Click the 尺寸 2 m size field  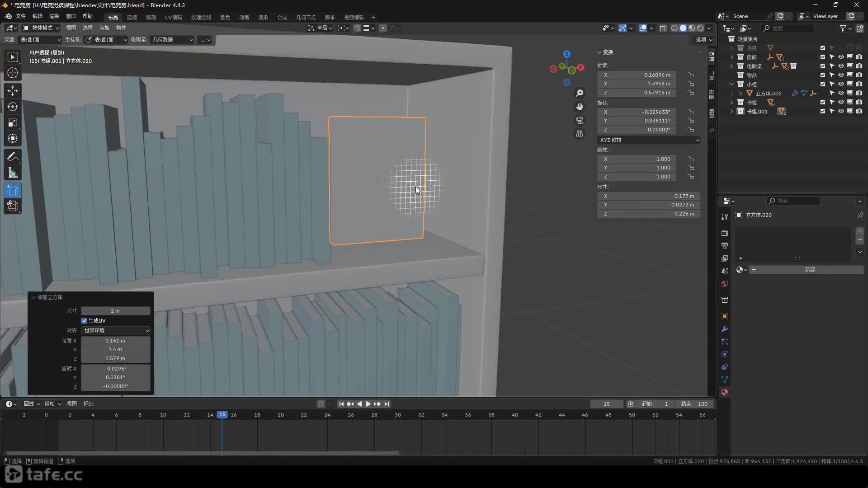coord(115,311)
